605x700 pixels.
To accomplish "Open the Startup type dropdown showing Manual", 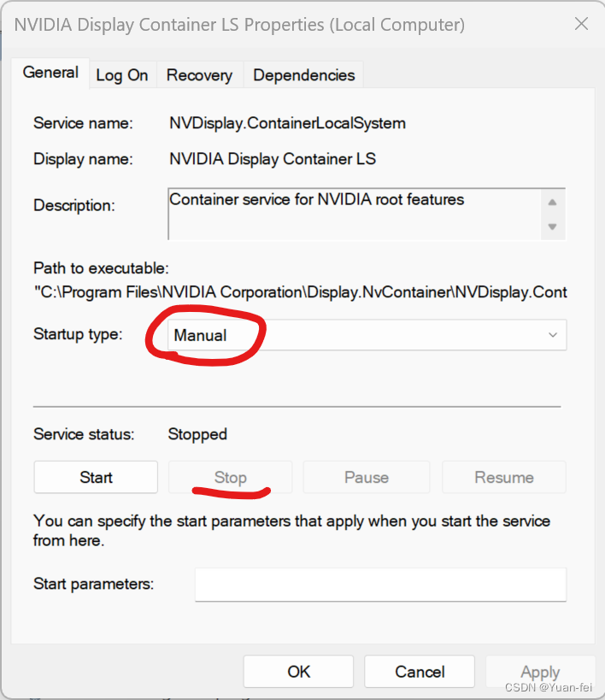I will [x=367, y=335].
